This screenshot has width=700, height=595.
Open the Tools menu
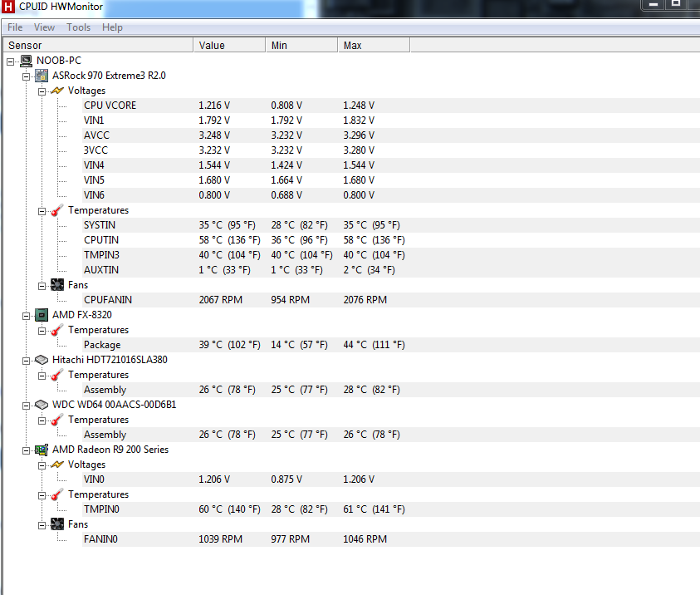click(x=79, y=27)
